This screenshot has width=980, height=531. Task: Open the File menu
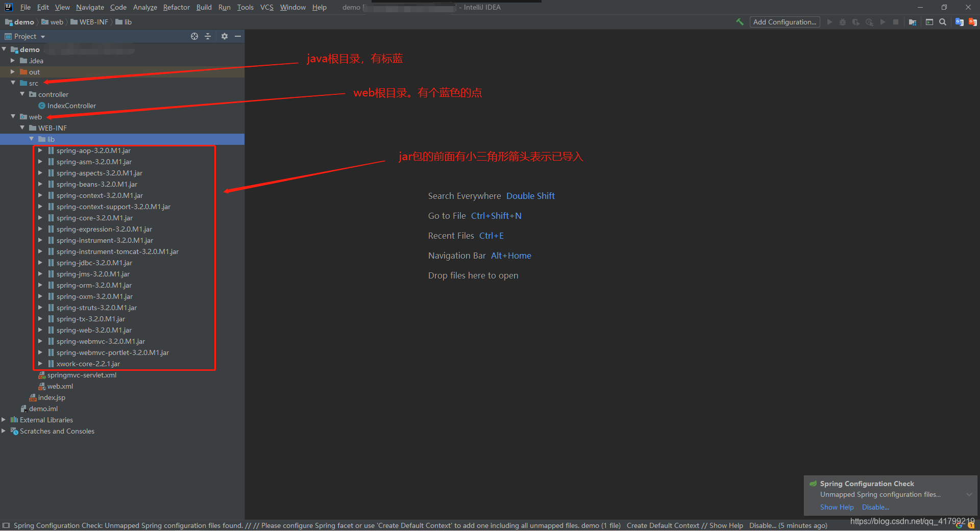(x=26, y=7)
